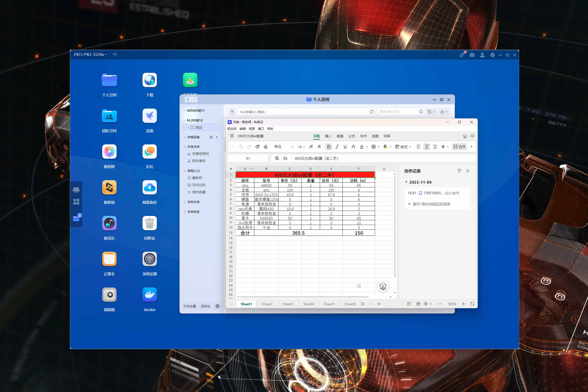Click the refresh icon in path bar
Screen dimensions: 588x392
(x=372, y=112)
